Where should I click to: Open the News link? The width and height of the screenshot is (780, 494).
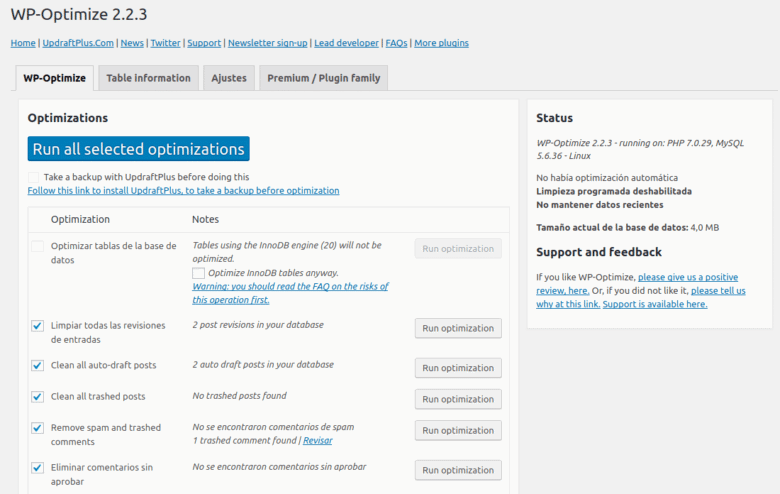click(x=132, y=43)
